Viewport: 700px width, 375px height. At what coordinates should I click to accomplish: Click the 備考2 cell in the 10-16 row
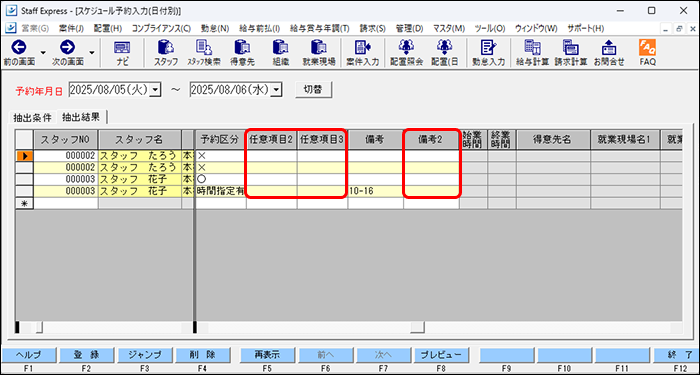click(431, 192)
